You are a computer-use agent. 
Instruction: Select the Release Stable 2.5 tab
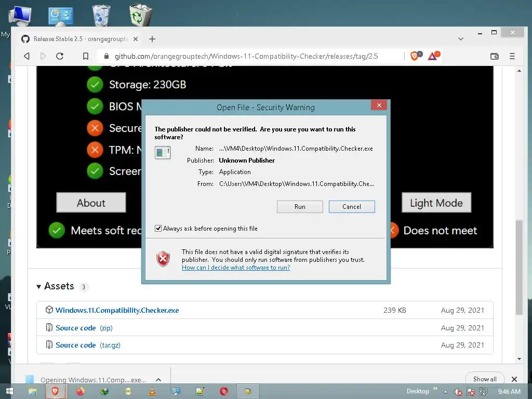coord(80,39)
